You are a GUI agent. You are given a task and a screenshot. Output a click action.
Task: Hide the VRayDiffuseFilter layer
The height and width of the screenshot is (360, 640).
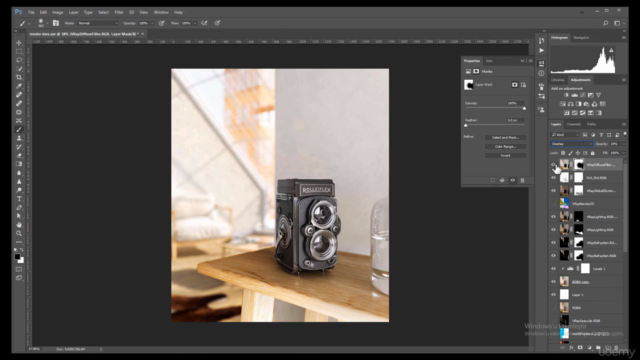tap(553, 164)
